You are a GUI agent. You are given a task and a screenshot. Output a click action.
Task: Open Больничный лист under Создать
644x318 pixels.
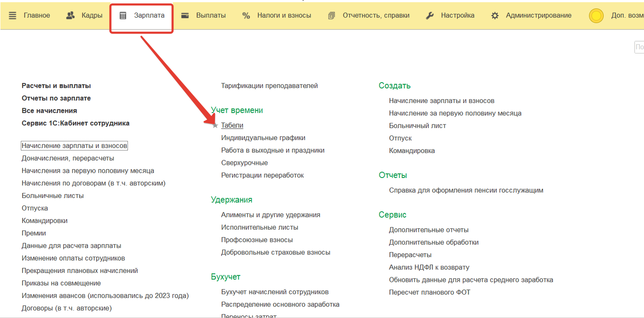[x=417, y=126]
